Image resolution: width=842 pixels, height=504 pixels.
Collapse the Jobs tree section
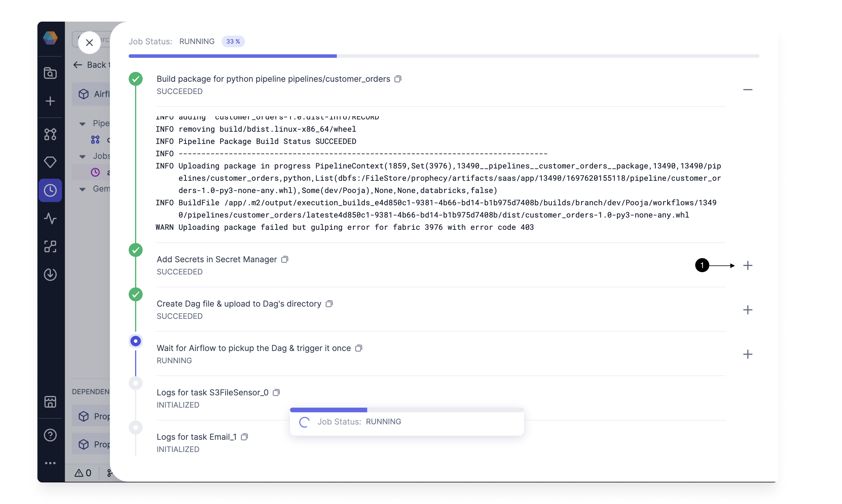tap(82, 156)
